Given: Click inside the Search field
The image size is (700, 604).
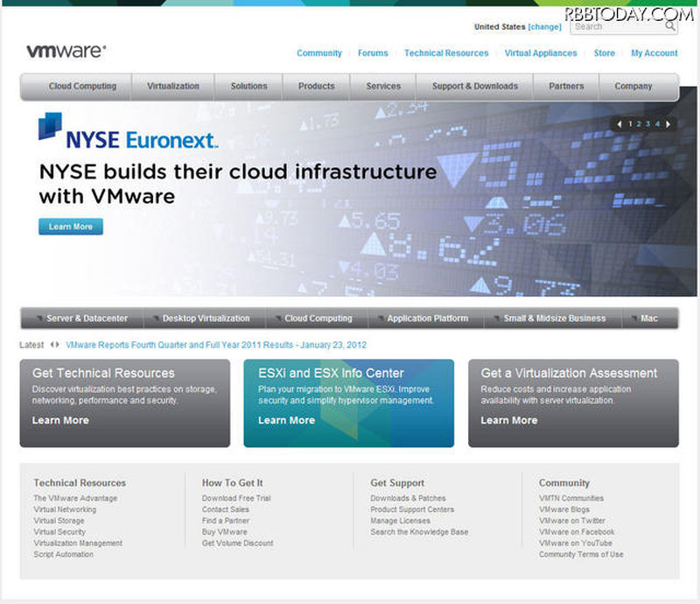Looking at the screenshot, I should pyautogui.click(x=616, y=26).
